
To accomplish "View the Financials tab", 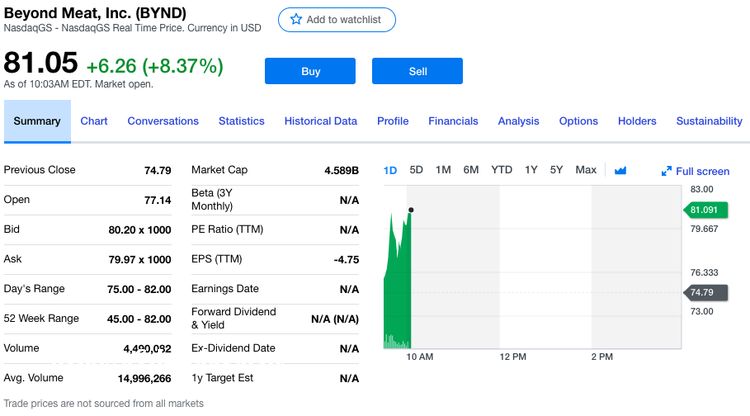I will [x=453, y=121].
